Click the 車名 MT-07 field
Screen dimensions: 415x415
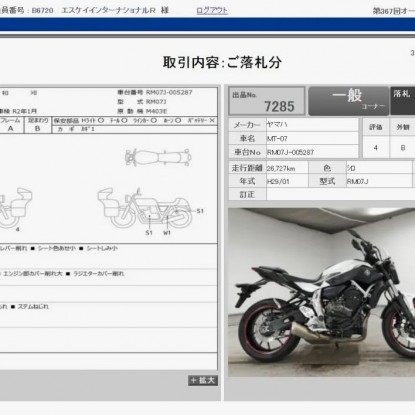point(312,138)
